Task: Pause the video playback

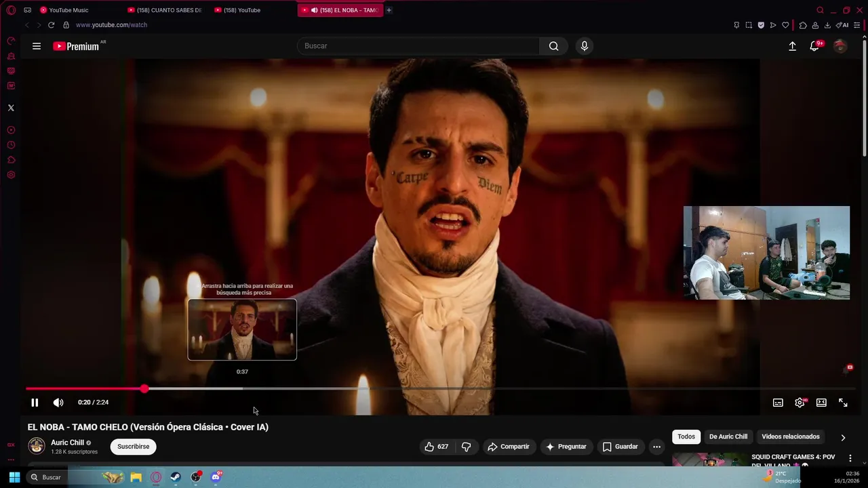Action: click(35, 403)
